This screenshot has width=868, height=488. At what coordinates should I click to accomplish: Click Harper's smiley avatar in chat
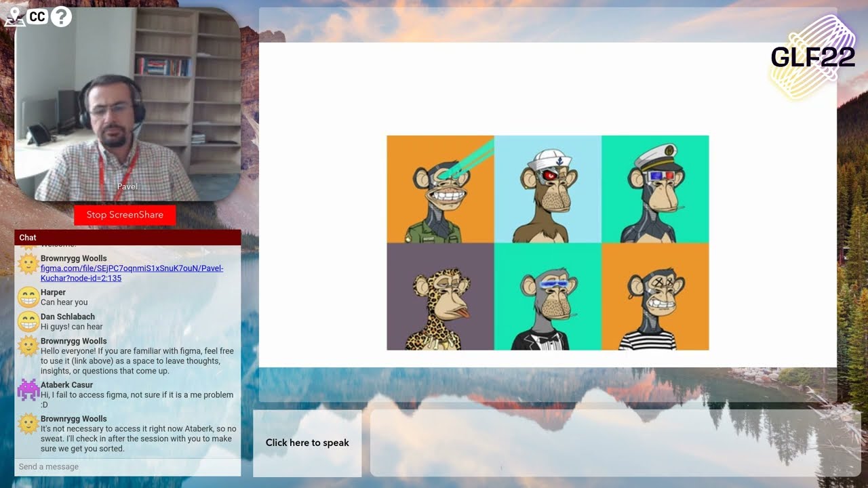pos(28,298)
